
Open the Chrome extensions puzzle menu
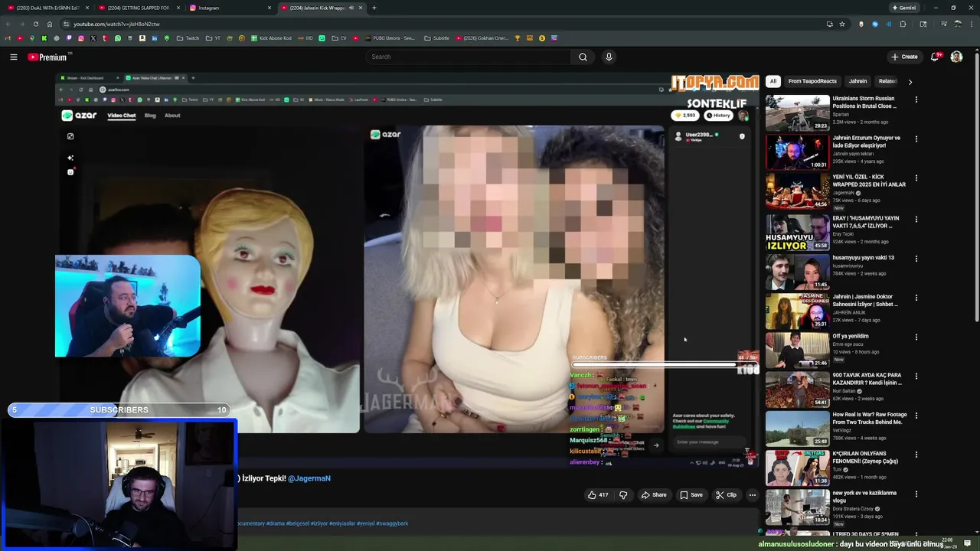pyautogui.click(x=903, y=24)
